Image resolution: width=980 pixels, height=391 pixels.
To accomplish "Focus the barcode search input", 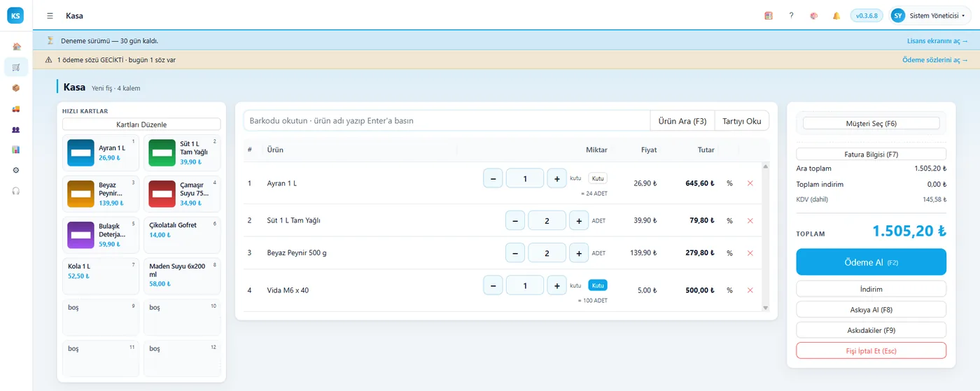I will click(x=447, y=121).
